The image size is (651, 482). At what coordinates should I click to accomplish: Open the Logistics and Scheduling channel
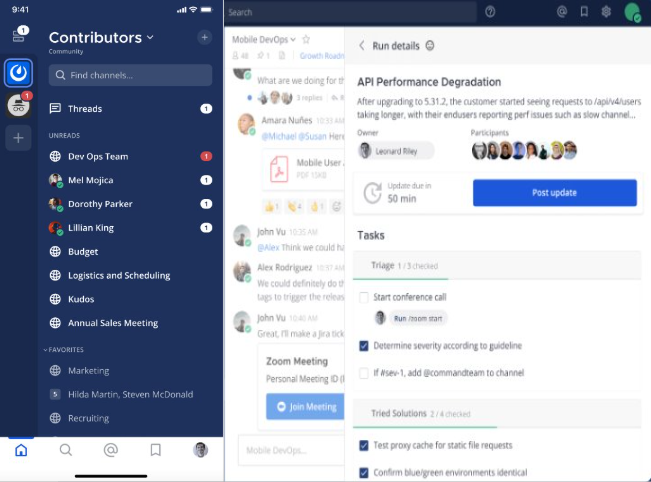pos(130,275)
